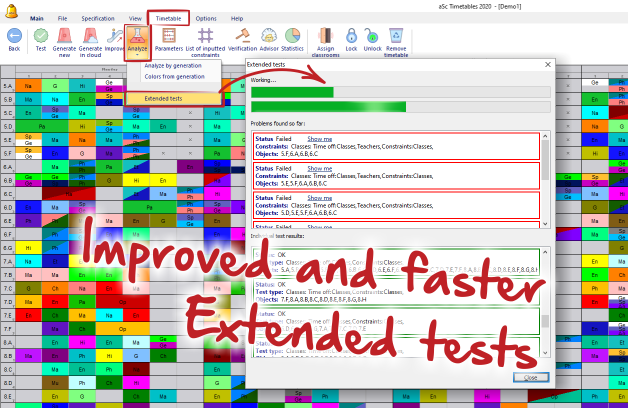
Task: Expand the Analyze dropdown arrow
Action: coord(137,54)
